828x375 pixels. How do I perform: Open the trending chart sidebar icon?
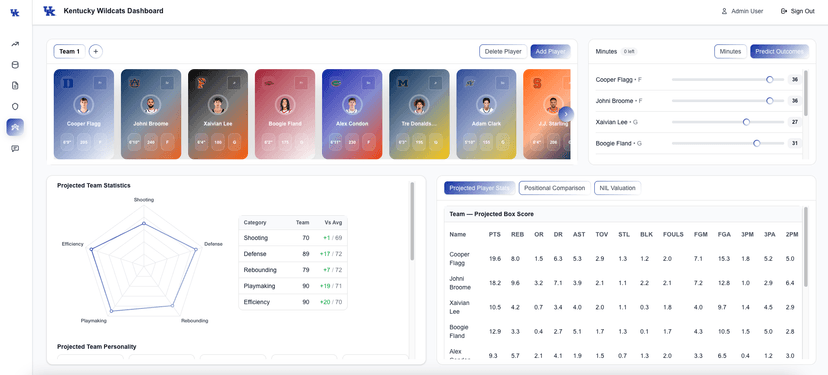click(15, 44)
